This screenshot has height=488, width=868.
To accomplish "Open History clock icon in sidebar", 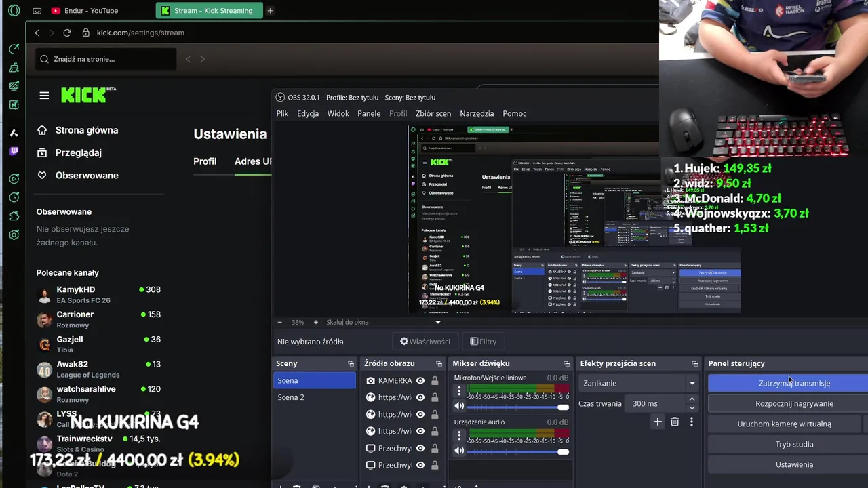I will 14,197.
